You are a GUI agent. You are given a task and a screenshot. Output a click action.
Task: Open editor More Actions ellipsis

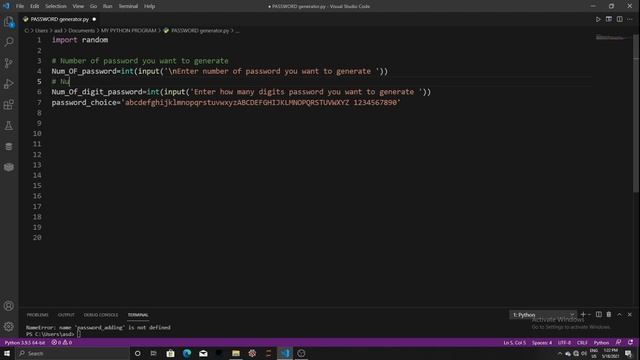point(630,19)
